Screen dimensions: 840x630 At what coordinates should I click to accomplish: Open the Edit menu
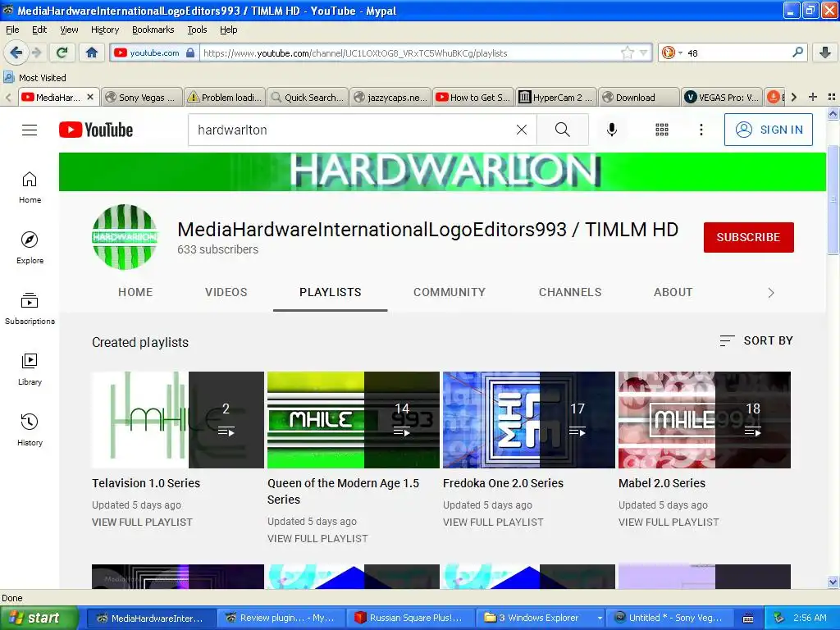point(39,30)
